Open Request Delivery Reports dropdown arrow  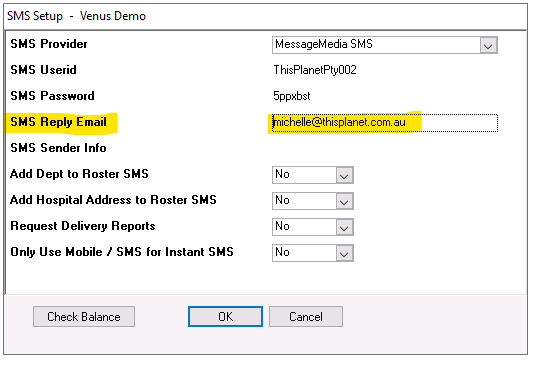coord(344,227)
